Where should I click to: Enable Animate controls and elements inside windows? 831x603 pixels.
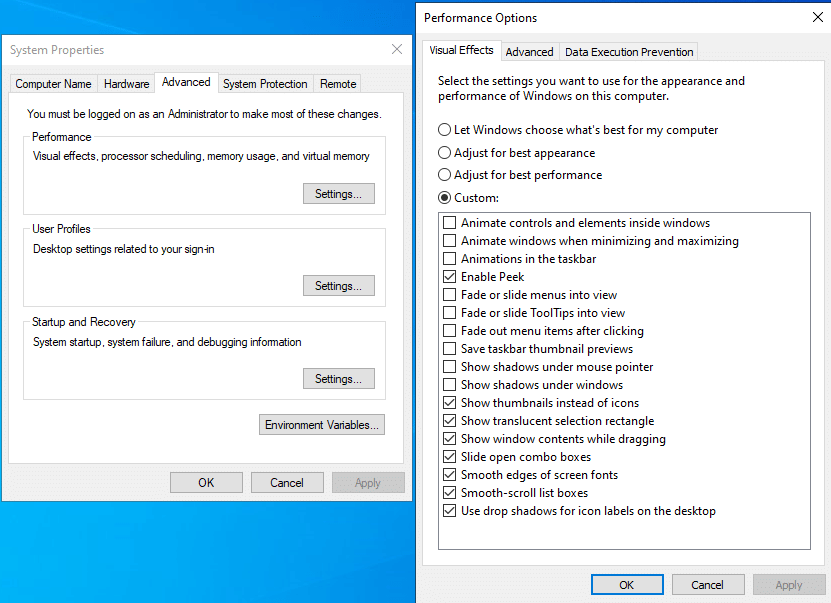click(x=450, y=223)
